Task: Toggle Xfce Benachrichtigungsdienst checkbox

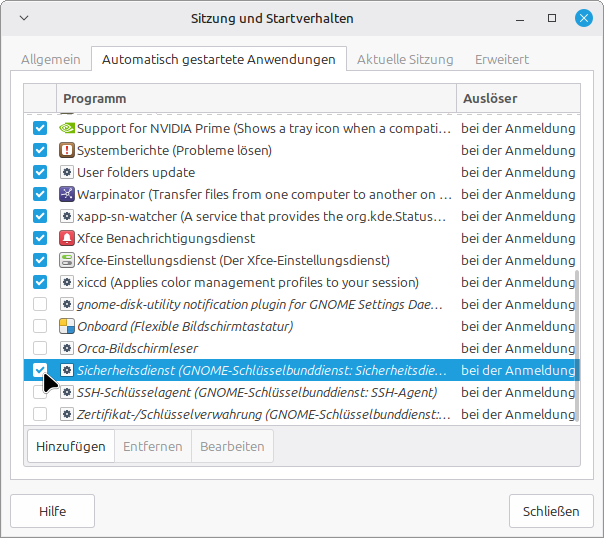Action: click(40, 238)
